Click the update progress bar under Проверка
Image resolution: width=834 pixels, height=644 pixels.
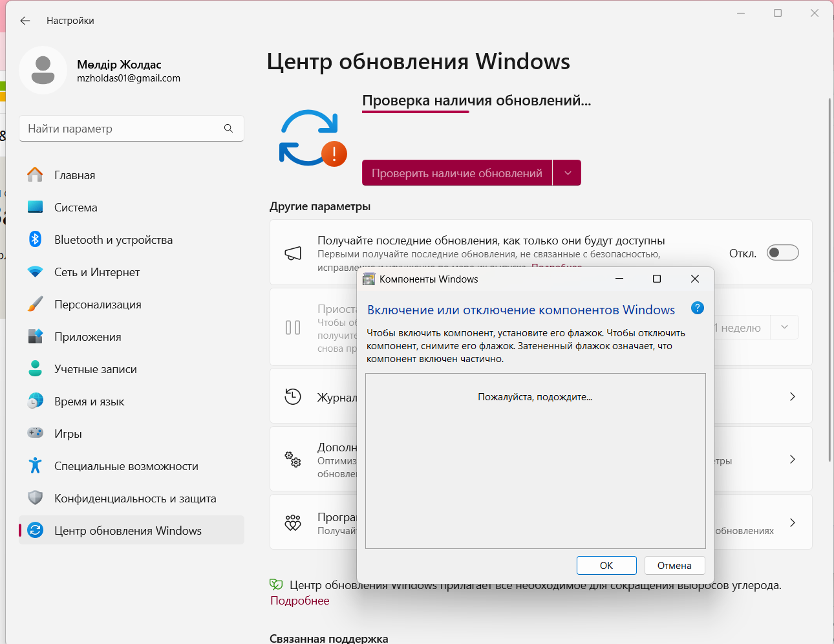pos(415,112)
